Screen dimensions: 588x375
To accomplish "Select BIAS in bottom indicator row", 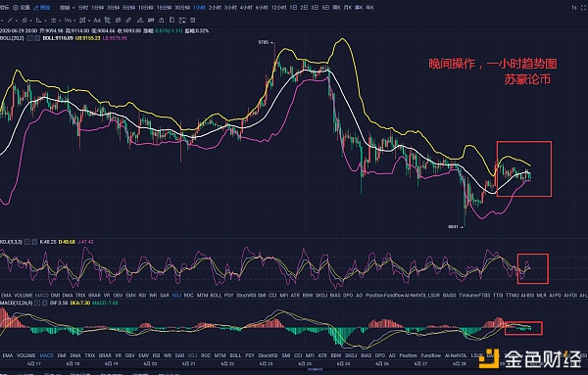I will pyautogui.click(x=366, y=355).
